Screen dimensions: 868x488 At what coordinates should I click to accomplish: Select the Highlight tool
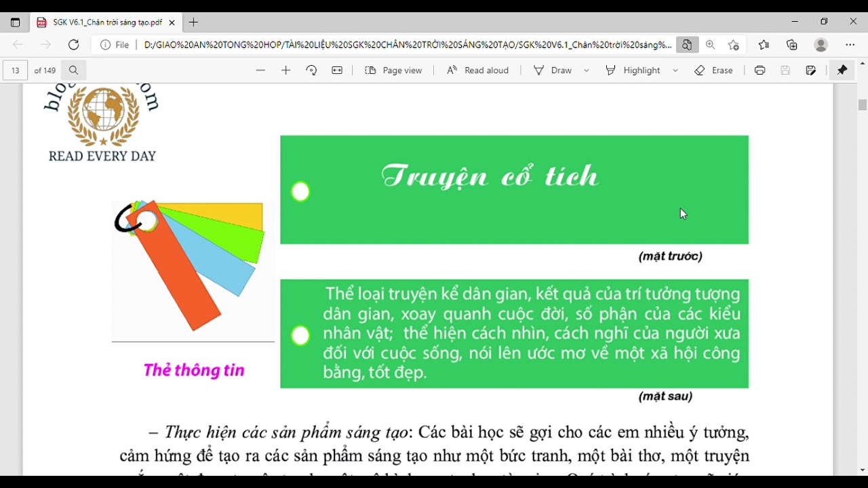tap(633, 70)
